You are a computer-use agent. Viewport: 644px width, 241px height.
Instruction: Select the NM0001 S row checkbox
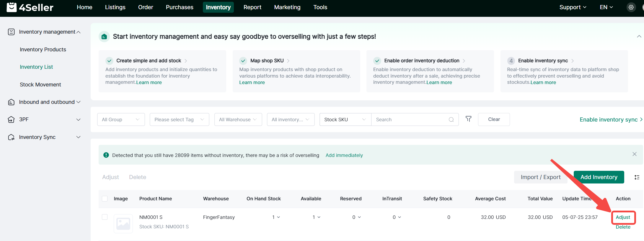pyautogui.click(x=105, y=217)
